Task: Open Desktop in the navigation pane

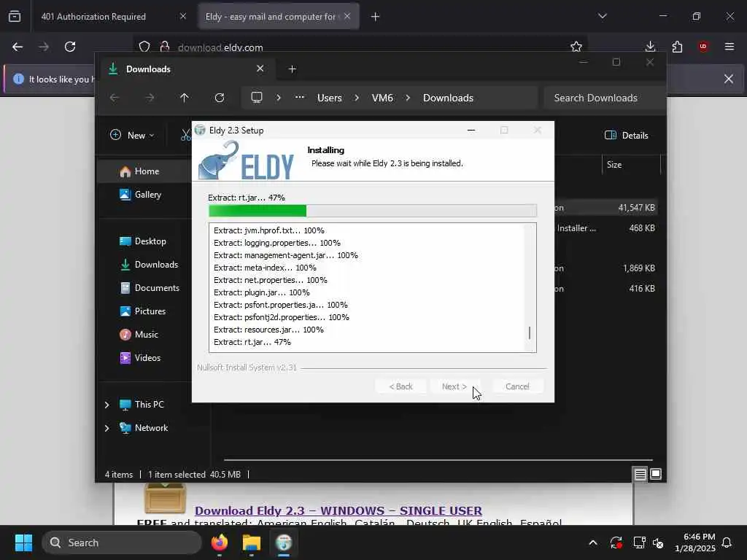Action: coord(150,241)
